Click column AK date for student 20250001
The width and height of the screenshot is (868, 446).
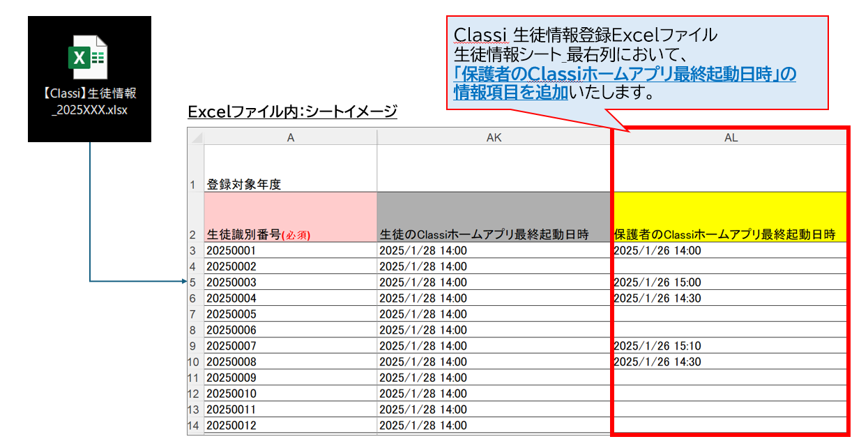tap(494, 250)
